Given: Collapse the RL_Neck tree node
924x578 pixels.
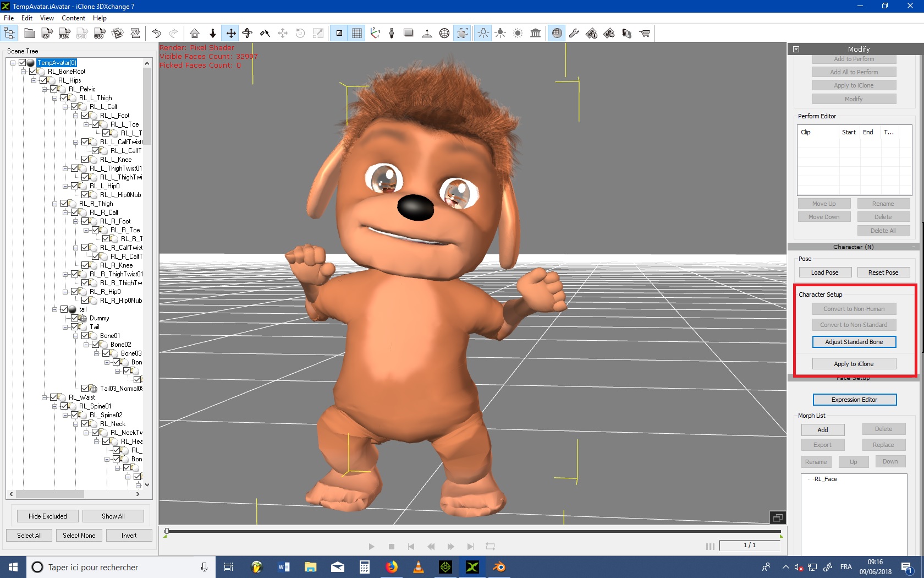Looking at the screenshot, I should (x=76, y=424).
